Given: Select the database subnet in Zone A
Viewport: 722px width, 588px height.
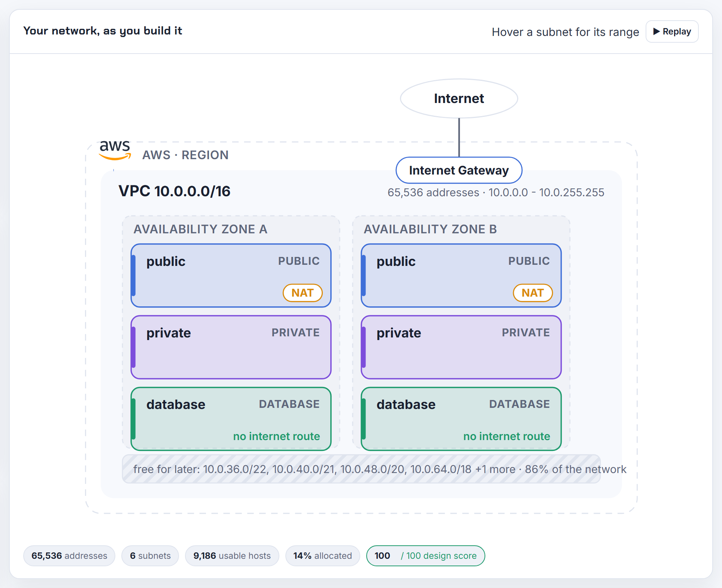Looking at the screenshot, I should [x=231, y=419].
